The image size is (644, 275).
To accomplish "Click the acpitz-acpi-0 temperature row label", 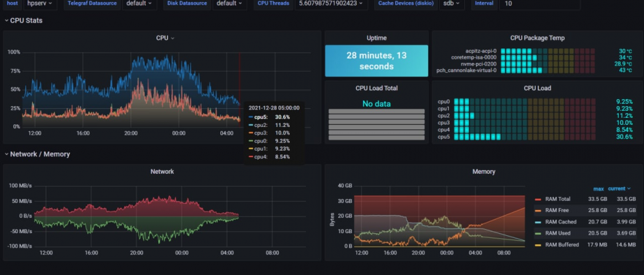I will coord(480,51).
